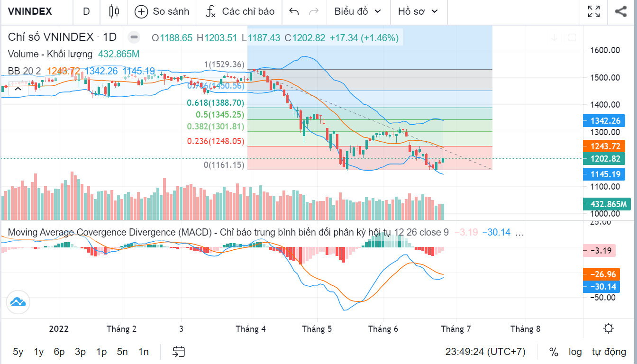Click the 1243.72 orange price label

[605, 146]
